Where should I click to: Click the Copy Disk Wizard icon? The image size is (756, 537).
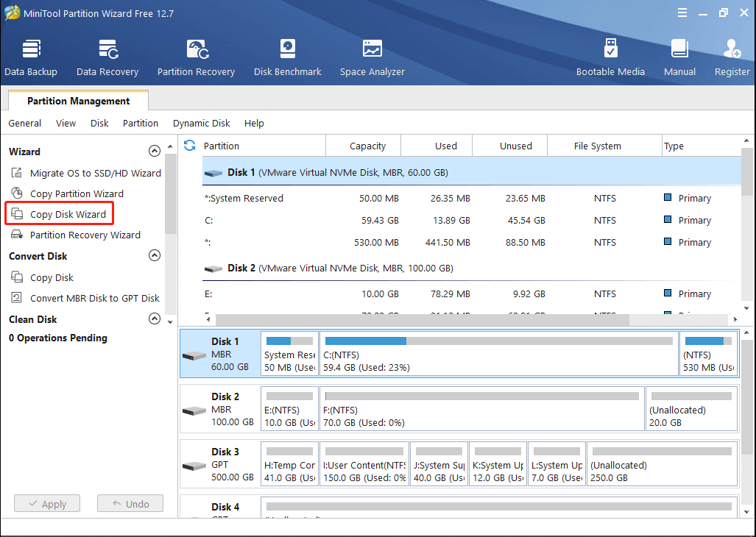[x=17, y=214]
